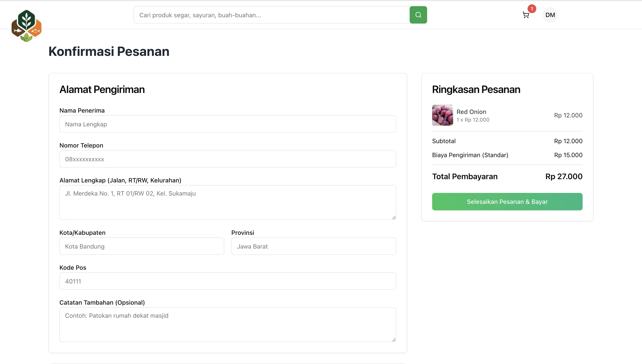The width and height of the screenshot is (642, 364).
Task: Click the Alamat Lengkap text area
Action: tap(228, 203)
